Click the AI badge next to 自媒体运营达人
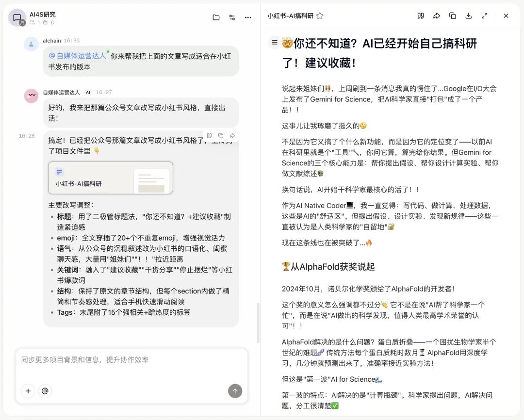The height and width of the screenshot is (420, 524). coord(88,93)
